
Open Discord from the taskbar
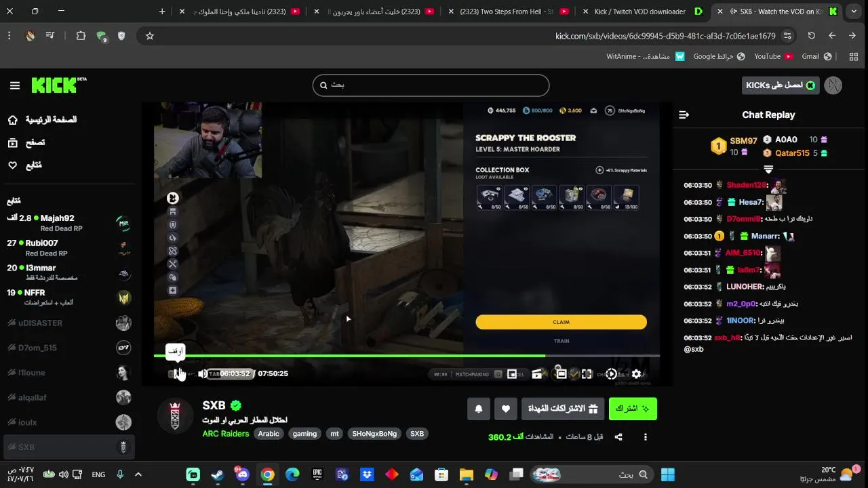(x=243, y=474)
